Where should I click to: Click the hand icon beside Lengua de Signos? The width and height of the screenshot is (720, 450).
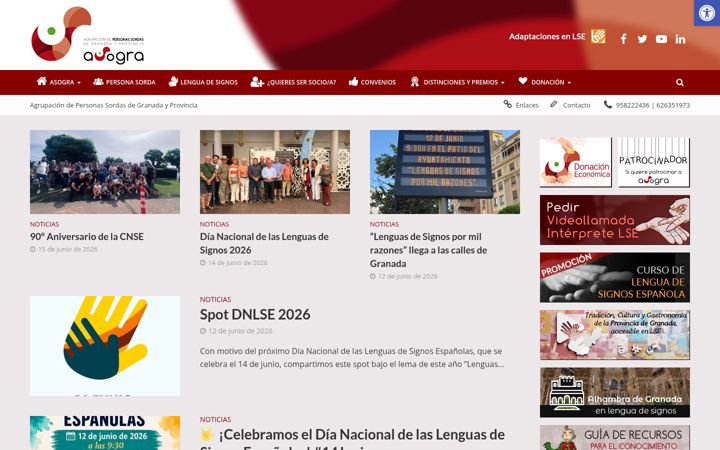173,81
